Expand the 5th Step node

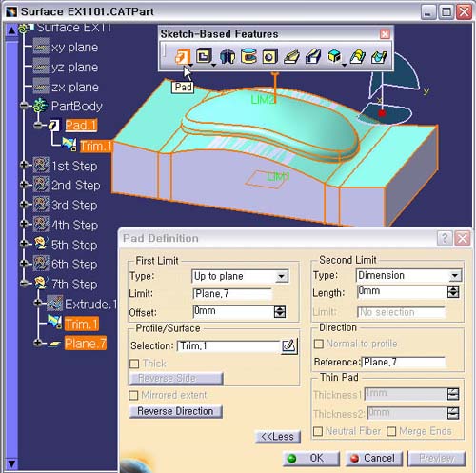pyautogui.click(x=24, y=244)
